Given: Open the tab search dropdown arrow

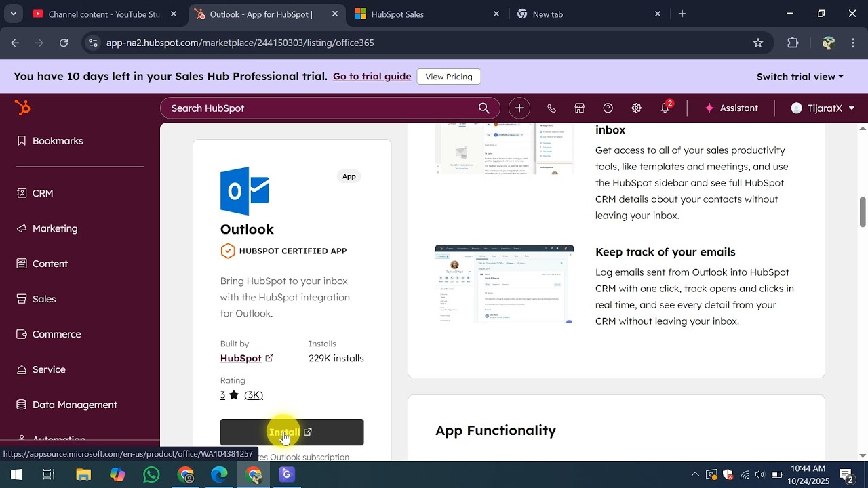Looking at the screenshot, I should (x=13, y=14).
